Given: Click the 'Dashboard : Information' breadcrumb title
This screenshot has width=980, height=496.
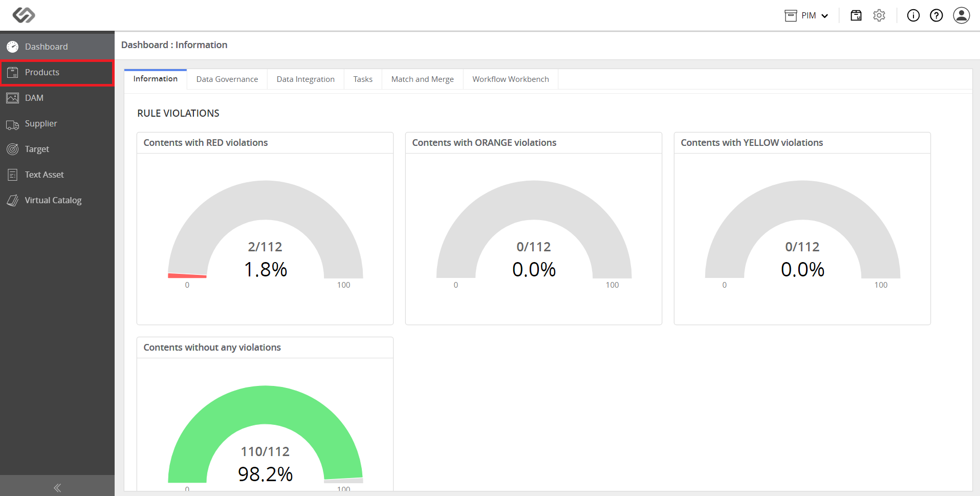Looking at the screenshot, I should click(174, 45).
